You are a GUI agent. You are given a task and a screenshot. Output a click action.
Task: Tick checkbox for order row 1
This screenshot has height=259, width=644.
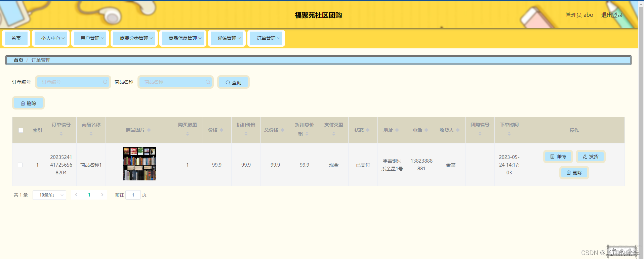(20, 165)
